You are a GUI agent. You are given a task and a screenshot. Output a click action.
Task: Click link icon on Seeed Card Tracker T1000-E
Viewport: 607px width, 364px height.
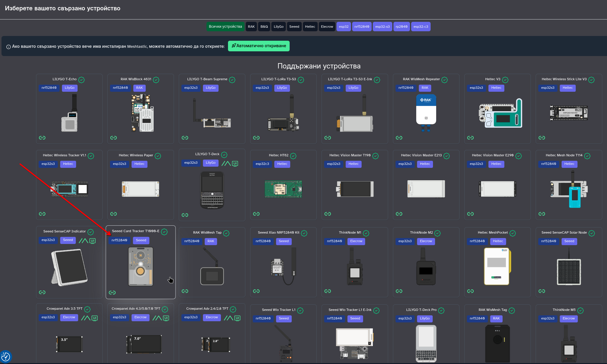(112, 293)
